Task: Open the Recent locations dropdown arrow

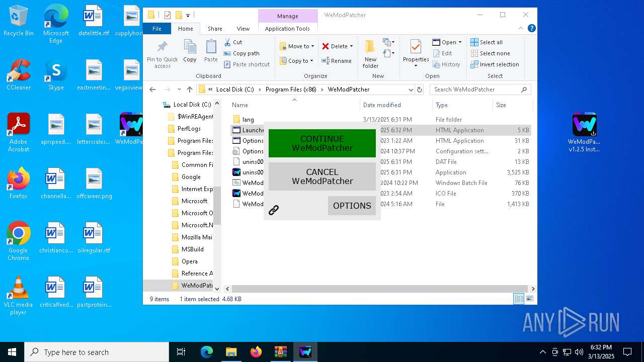Action: (179, 89)
